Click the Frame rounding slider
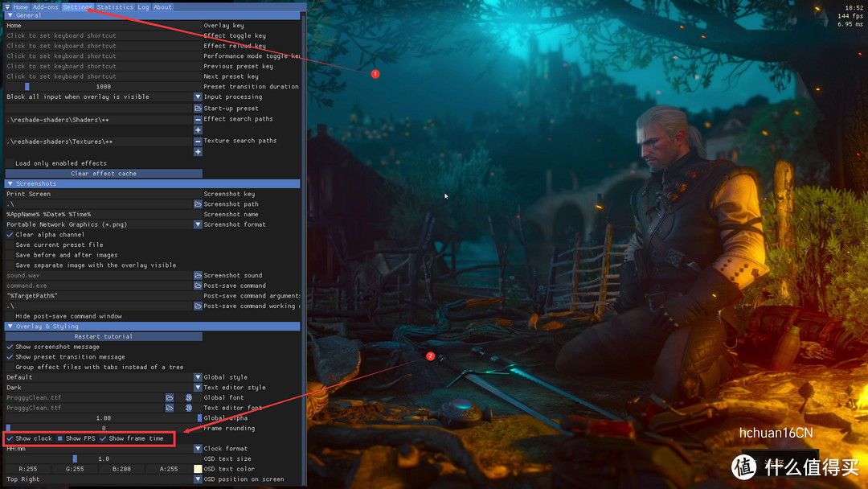The image size is (868, 489). pos(104,429)
